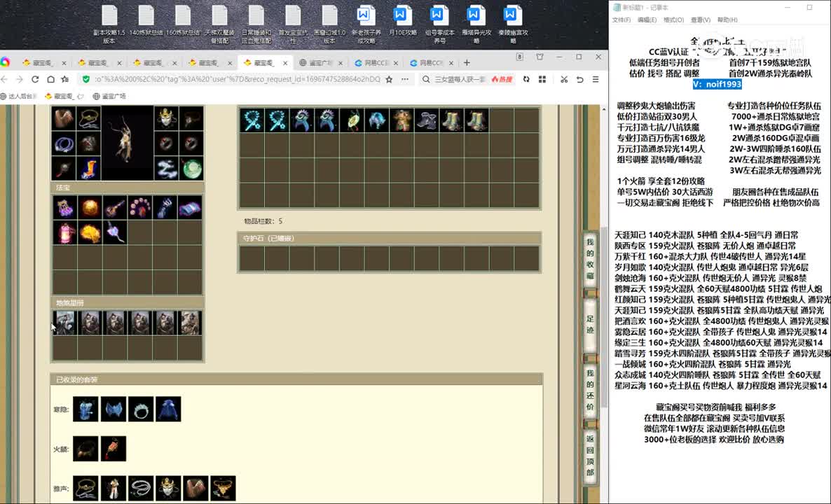Open Notepad 帮助(H) menu

727,20
